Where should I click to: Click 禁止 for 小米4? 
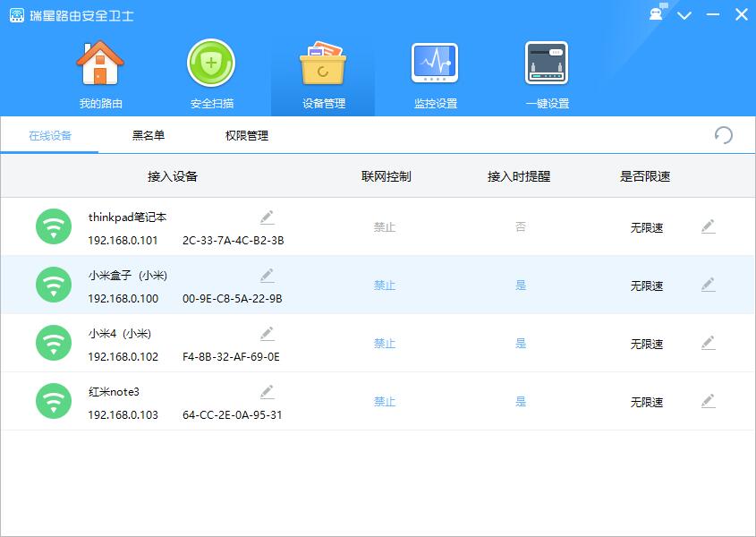click(385, 344)
